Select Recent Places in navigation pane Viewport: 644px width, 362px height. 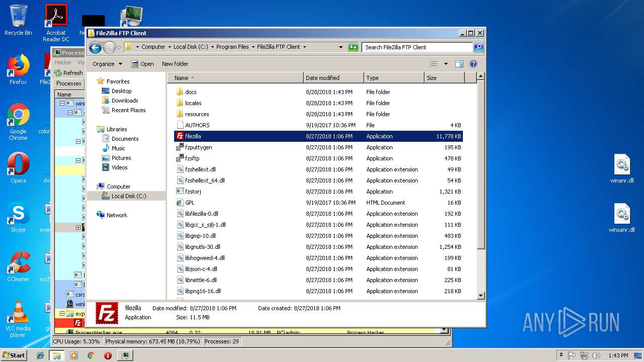click(x=128, y=110)
